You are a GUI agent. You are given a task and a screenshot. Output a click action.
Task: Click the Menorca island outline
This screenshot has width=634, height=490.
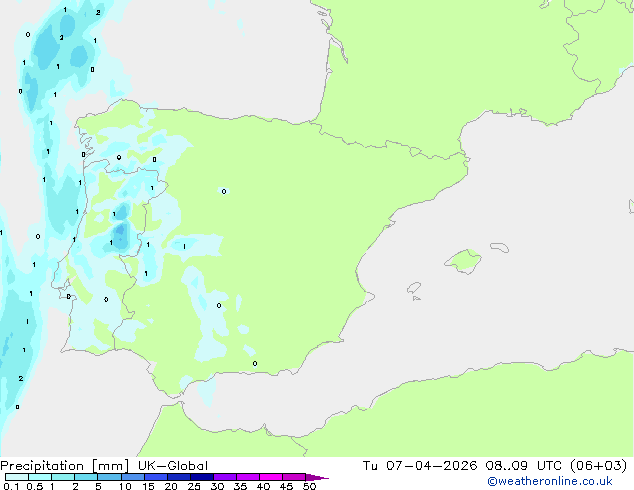click(500, 247)
